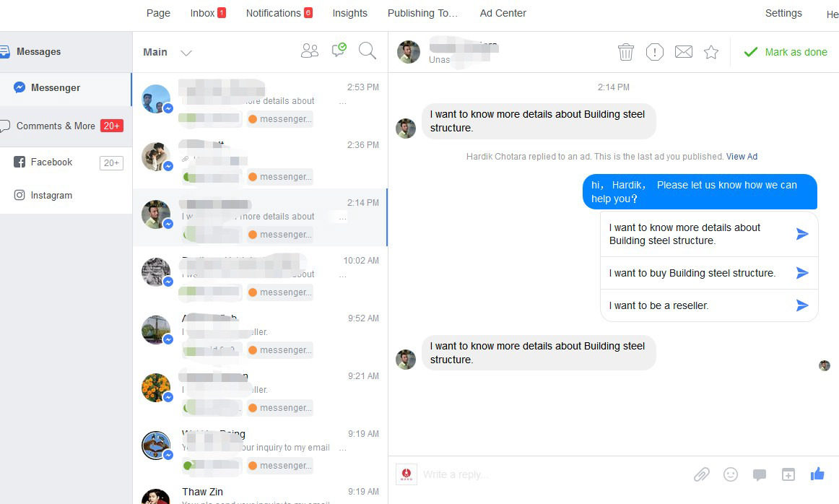
Task: Send thumbs up like
Action: pyautogui.click(x=817, y=474)
